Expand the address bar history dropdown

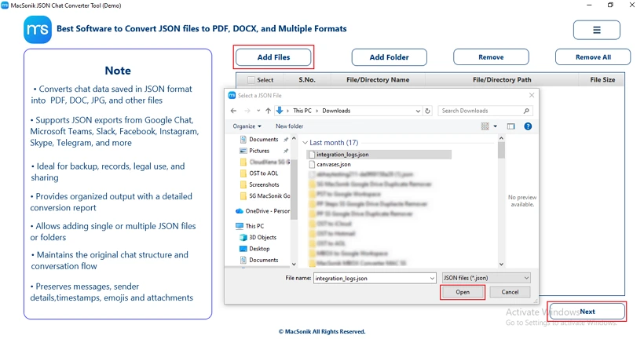418,111
